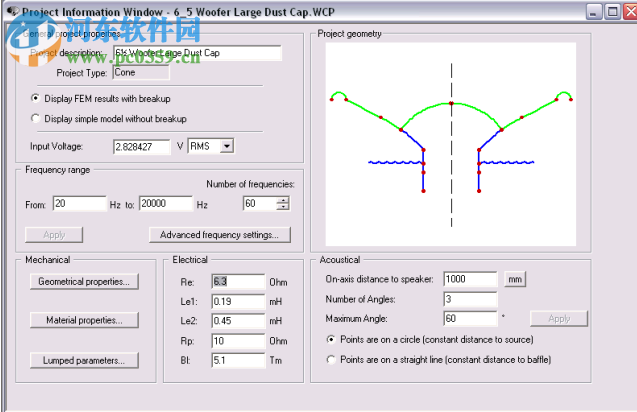Open Lumped parameters dialog

coord(84,360)
